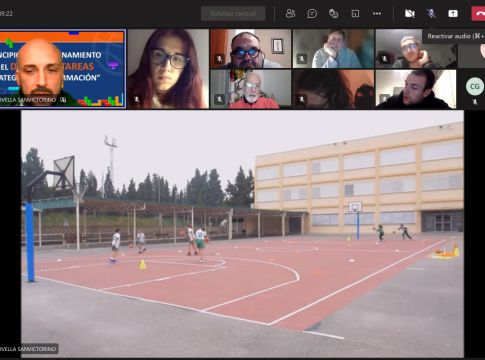The image size is (485, 360).
Task: Select the white-bearded man in red tile
Action: pos(251,89)
